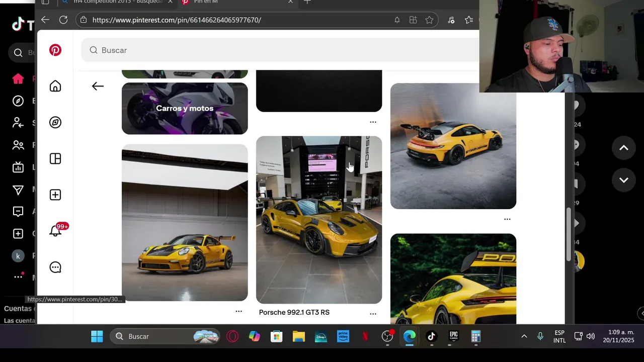644x362 pixels.
Task: Open the TikTok More dots menu
Action: pos(19,277)
